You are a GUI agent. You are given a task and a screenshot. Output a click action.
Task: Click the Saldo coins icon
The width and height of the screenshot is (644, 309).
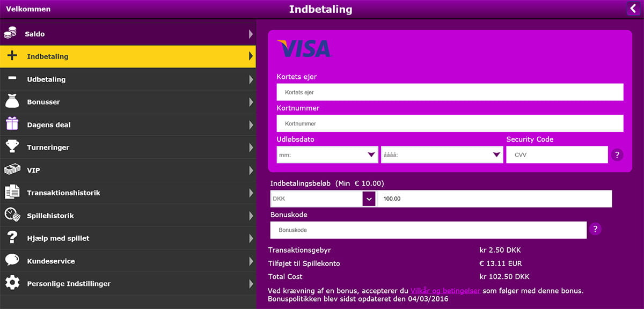[x=11, y=33]
